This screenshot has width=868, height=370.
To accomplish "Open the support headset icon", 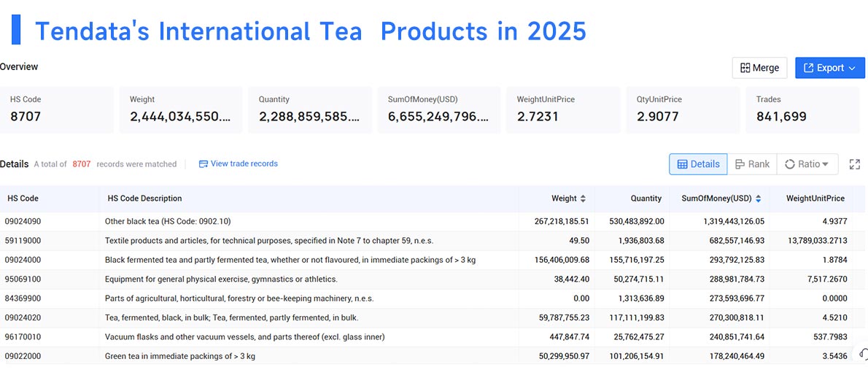I will coord(863,353).
